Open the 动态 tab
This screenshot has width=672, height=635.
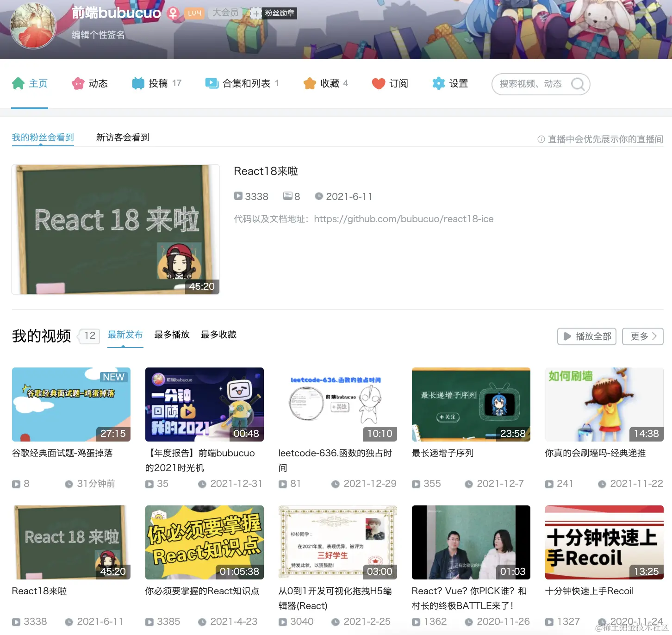pos(90,83)
